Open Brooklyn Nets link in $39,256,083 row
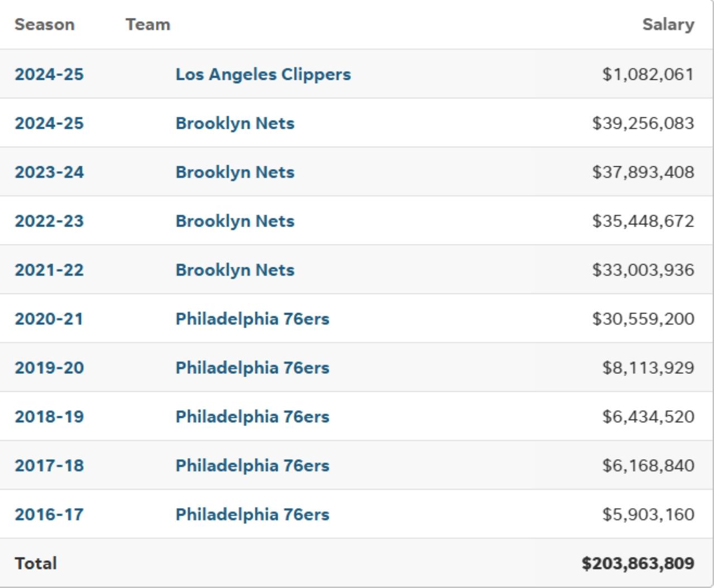The image size is (714, 588). pos(235,123)
